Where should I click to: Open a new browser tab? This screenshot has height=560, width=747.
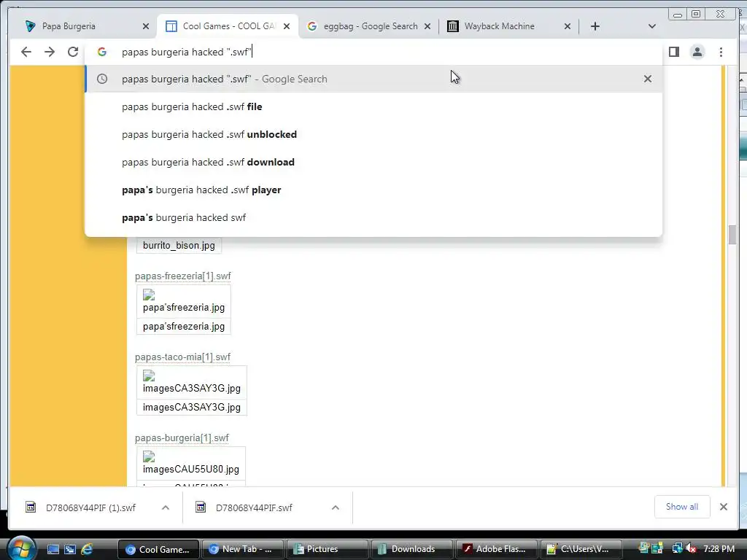coord(595,26)
